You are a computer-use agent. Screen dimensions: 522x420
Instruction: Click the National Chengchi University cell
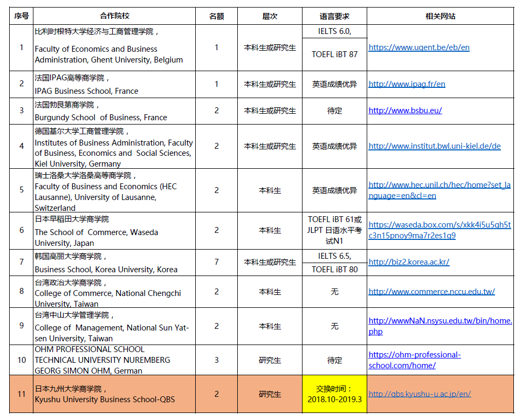click(114, 292)
